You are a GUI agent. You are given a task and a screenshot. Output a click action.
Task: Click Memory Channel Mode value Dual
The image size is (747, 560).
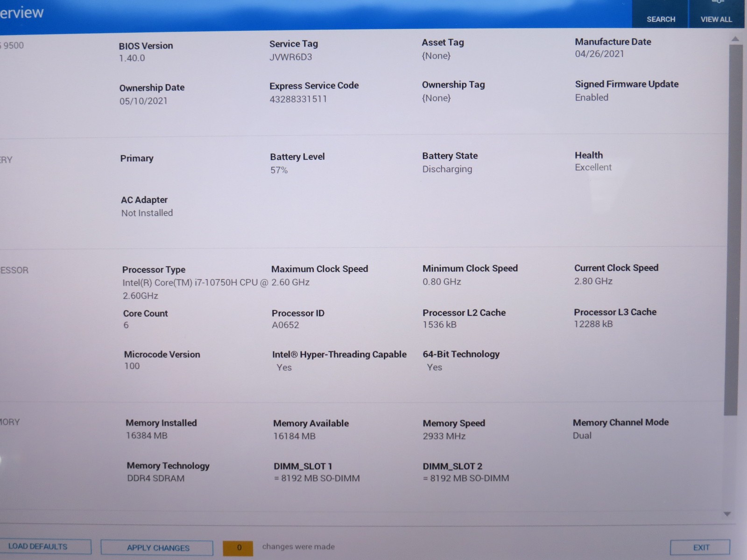(582, 435)
